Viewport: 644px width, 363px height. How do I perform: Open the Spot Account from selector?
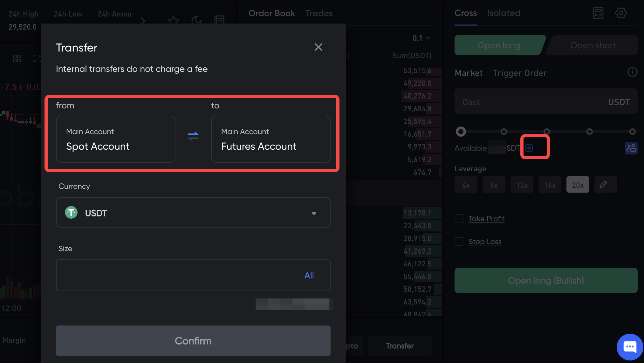pos(115,139)
